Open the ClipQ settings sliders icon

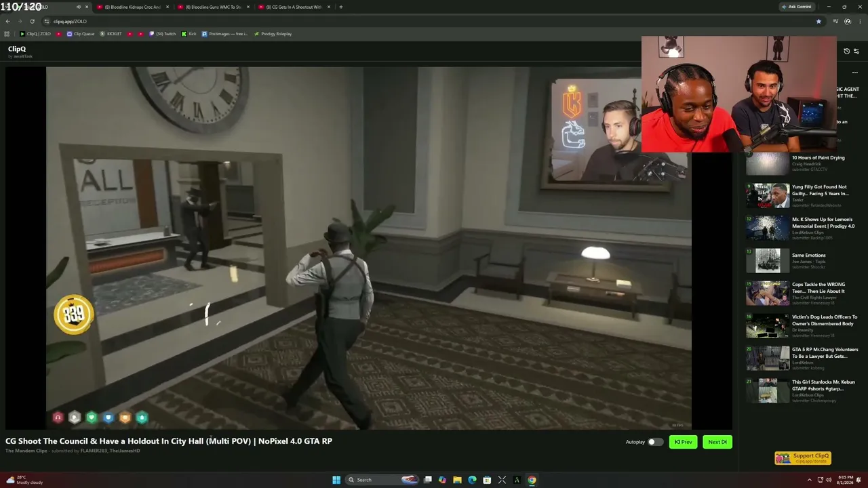coord(856,51)
